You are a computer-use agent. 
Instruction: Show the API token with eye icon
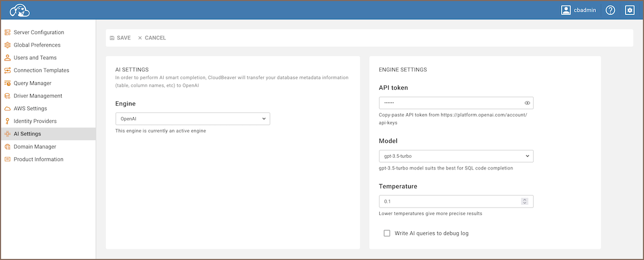click(x=527, y=103)
